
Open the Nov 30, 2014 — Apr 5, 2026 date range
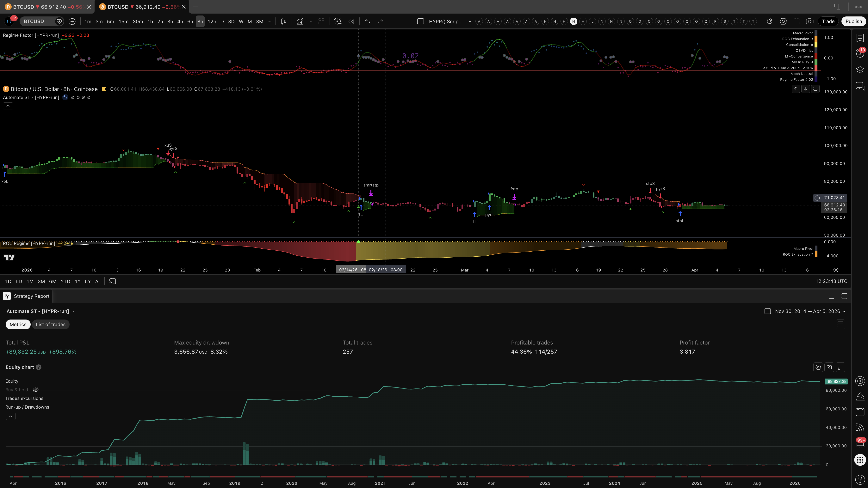pyautogui.click(x=805, y=311)
